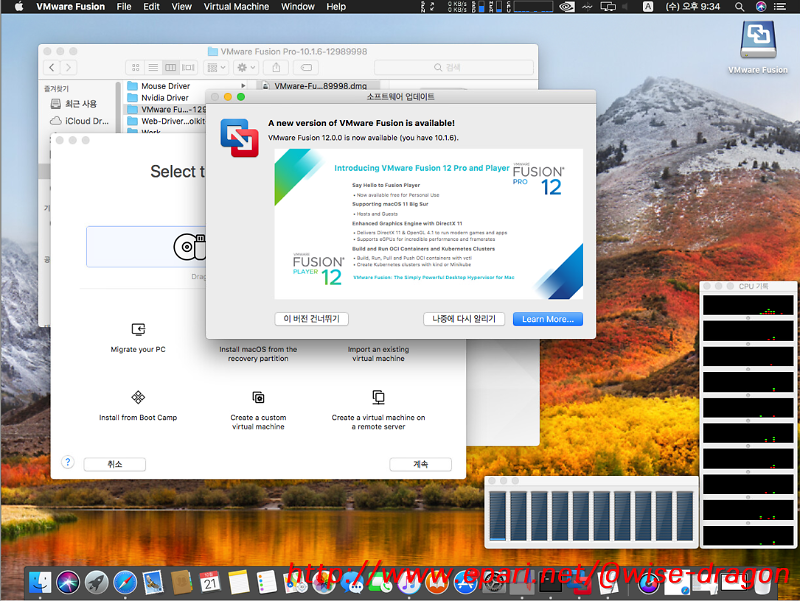Switch Finder to icon view
800x601 pixels.
pos(136,67)
